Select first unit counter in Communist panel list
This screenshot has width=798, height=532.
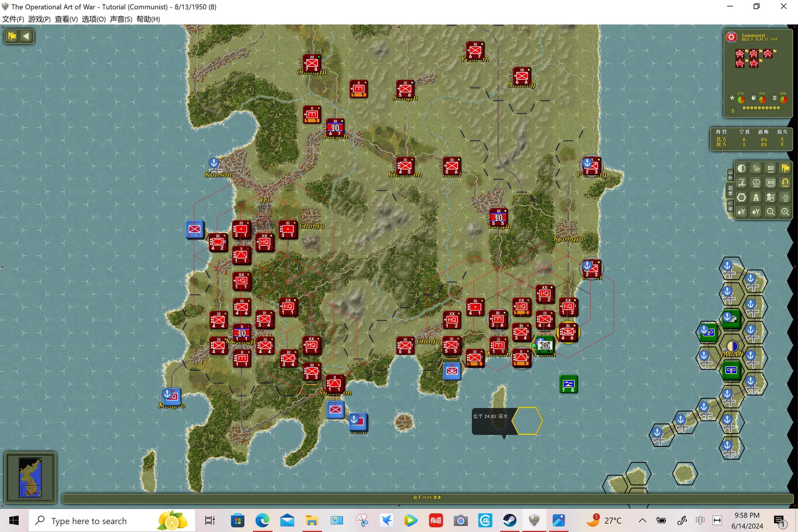(x=740, y=54)
